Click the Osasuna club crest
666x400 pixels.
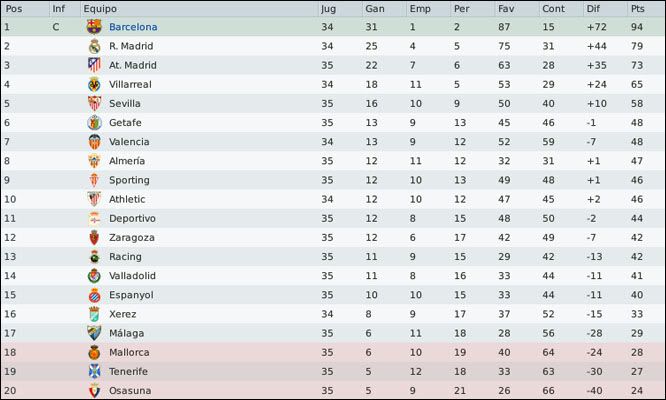(94, 390)
